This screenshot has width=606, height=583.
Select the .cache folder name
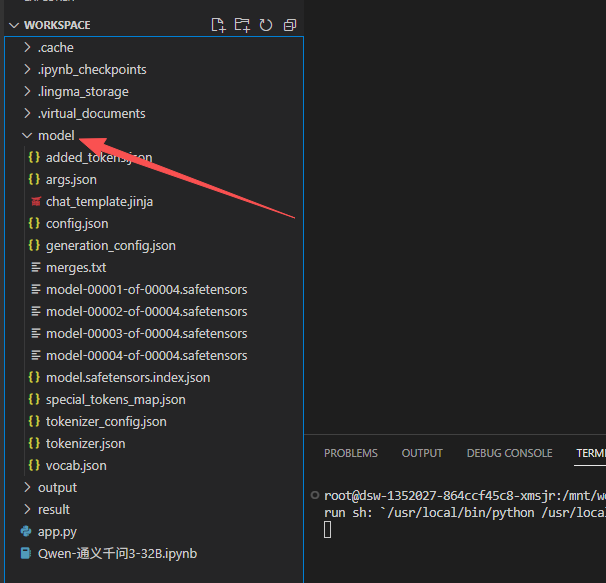(x=56, y=48)
